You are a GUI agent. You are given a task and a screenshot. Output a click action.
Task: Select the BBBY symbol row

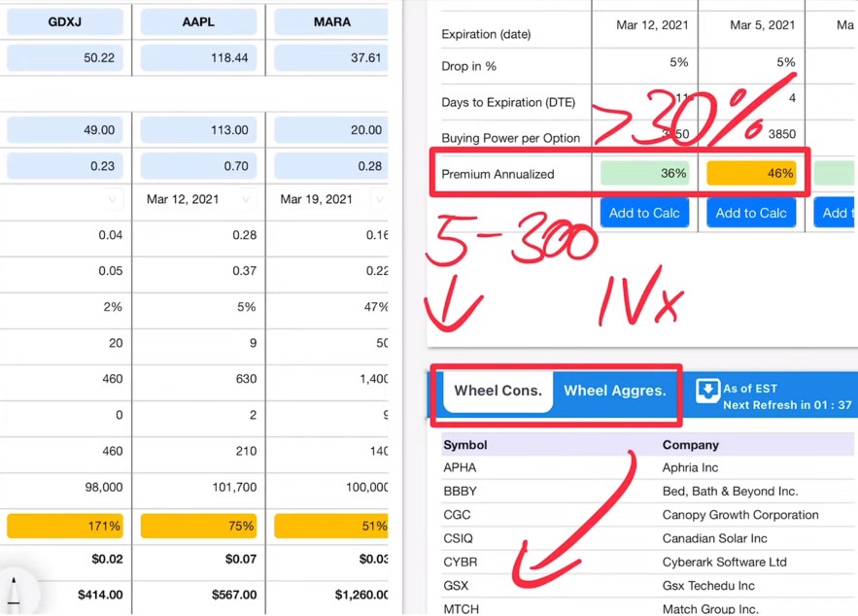(x=460, y=492)
